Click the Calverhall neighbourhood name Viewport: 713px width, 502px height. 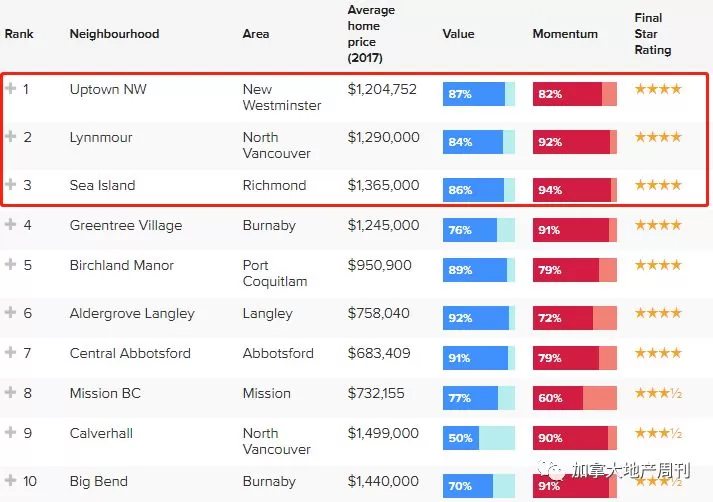click(x=101, y=433)
